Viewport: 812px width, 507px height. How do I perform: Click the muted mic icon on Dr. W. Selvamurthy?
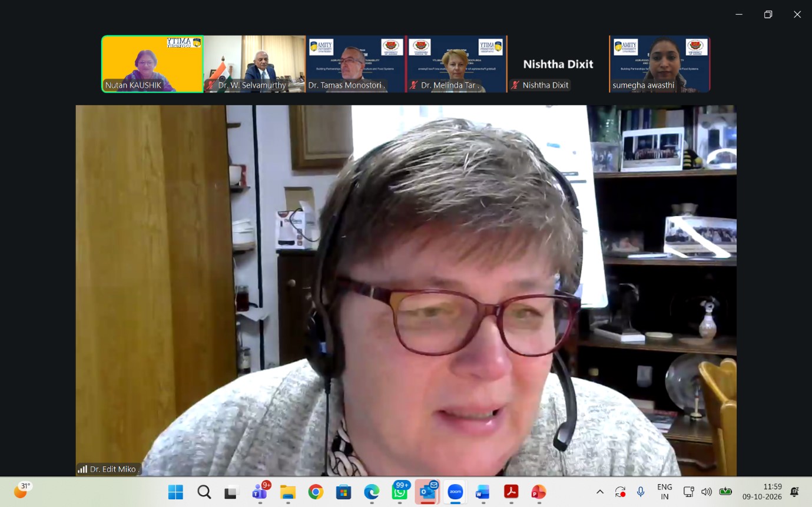(x=210, y=85)
